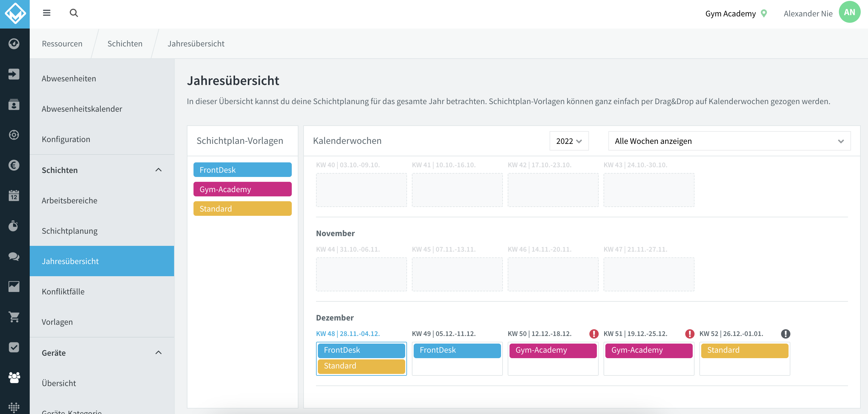Open the chart statistics icon in sidebar
Viewport: 868px width, 414px height.
[14, 287]
